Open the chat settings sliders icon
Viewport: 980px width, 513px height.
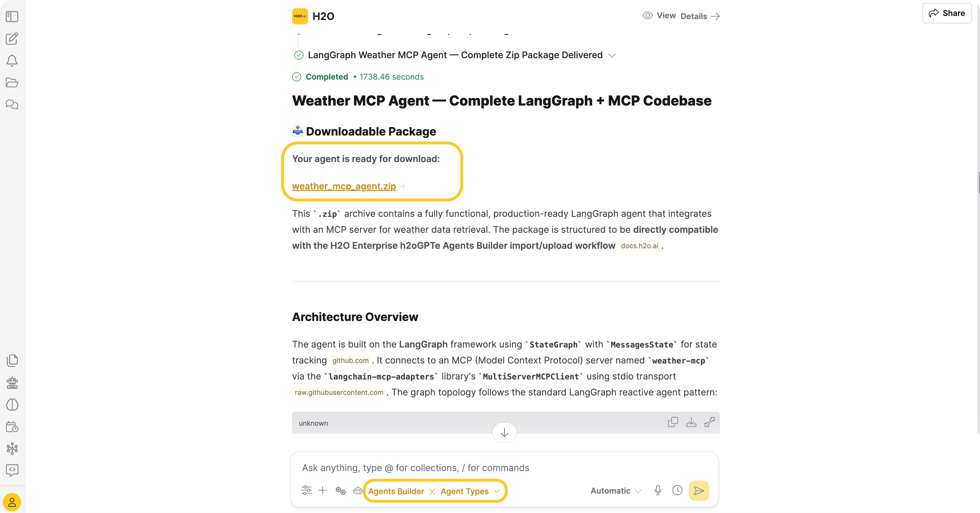306,490
